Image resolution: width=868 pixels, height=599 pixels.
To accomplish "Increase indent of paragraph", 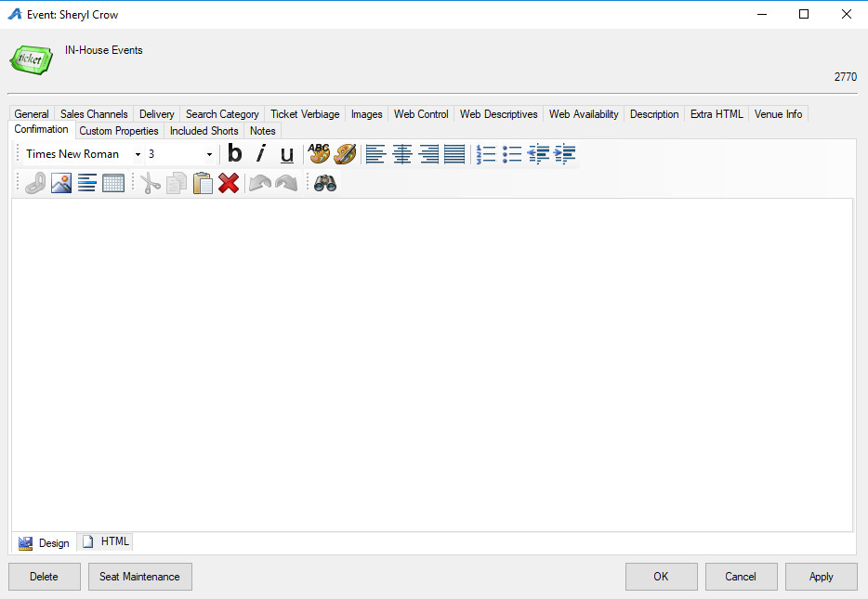I will (565, 154).
